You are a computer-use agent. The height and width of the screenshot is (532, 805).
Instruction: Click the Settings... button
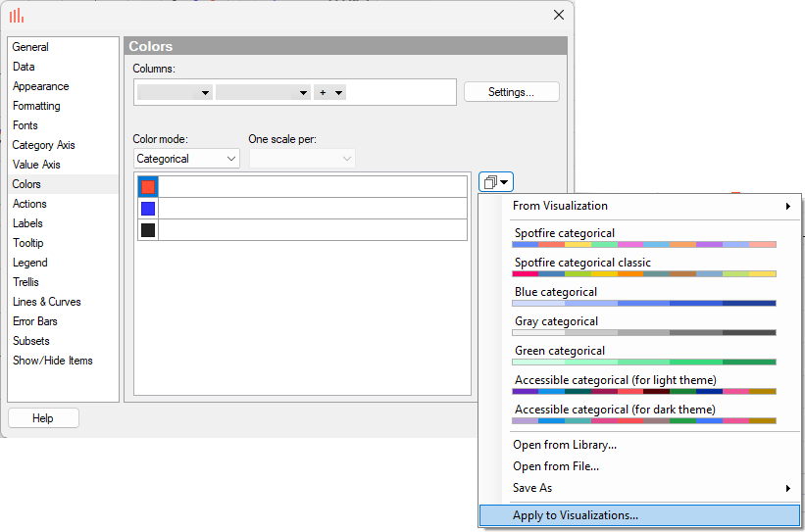pyautogui.click(x=511, y=92)
